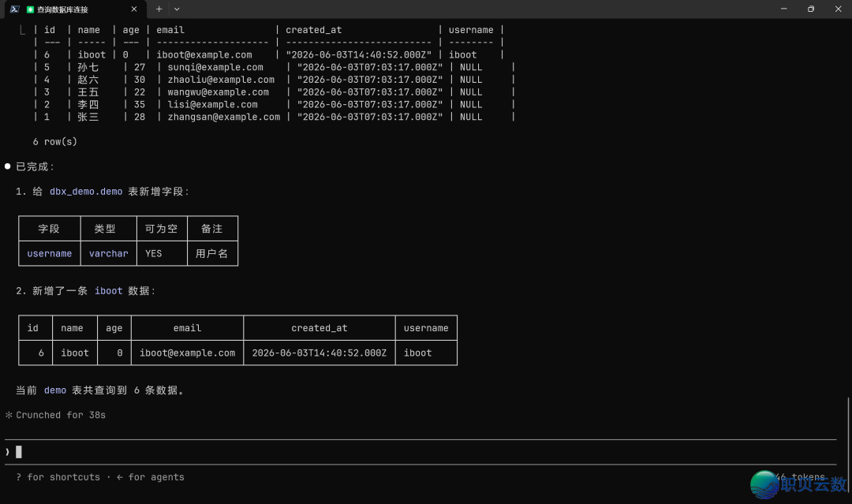Maximize the terminal window
The width and height of the screenshot is (852, 504).
(x=811, y=9)
